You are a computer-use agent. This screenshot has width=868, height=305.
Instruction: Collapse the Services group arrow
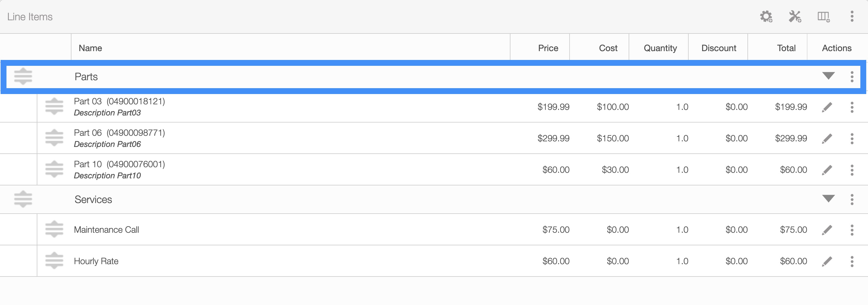[x=828, y=199]
